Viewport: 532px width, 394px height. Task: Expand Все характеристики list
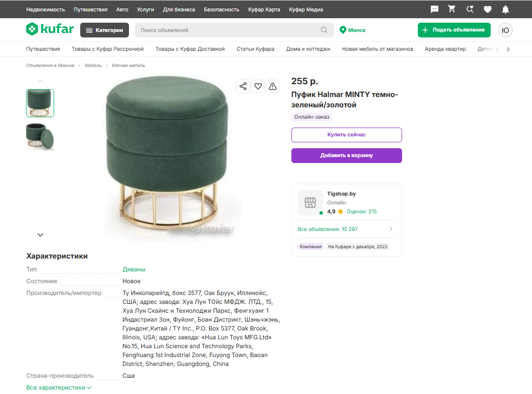pyautogui.click(x=59, y=388)
